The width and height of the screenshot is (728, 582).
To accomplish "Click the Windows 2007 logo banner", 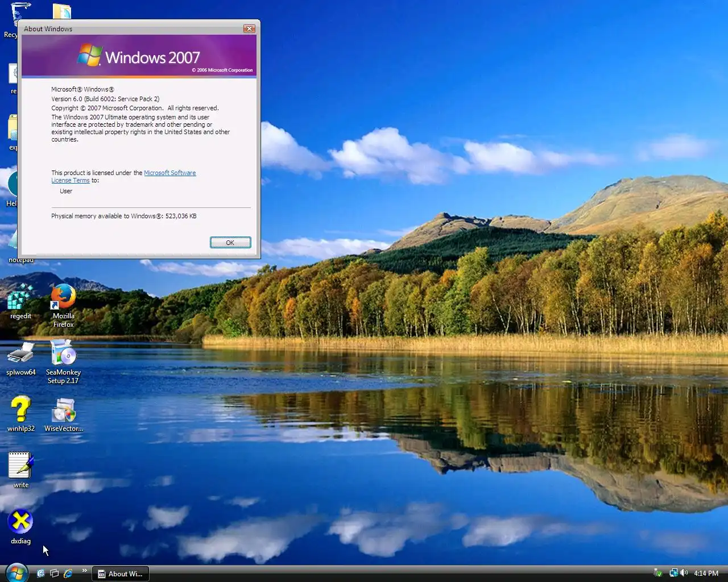I will click(x=139, y=56).
